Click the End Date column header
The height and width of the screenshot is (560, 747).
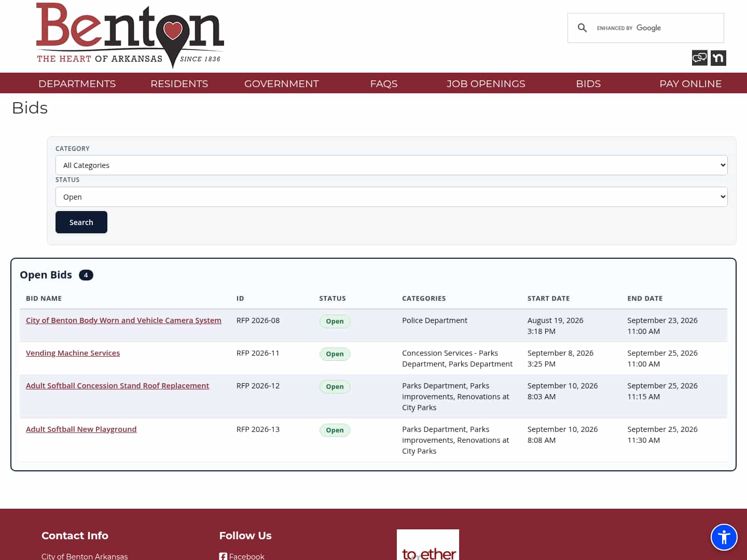click(x=645, y=298)
